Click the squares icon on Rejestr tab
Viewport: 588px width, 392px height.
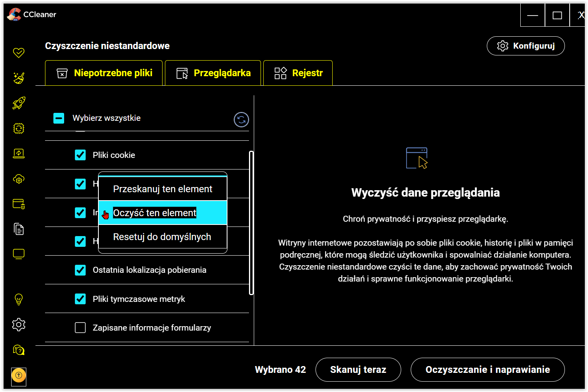[280, 73]
